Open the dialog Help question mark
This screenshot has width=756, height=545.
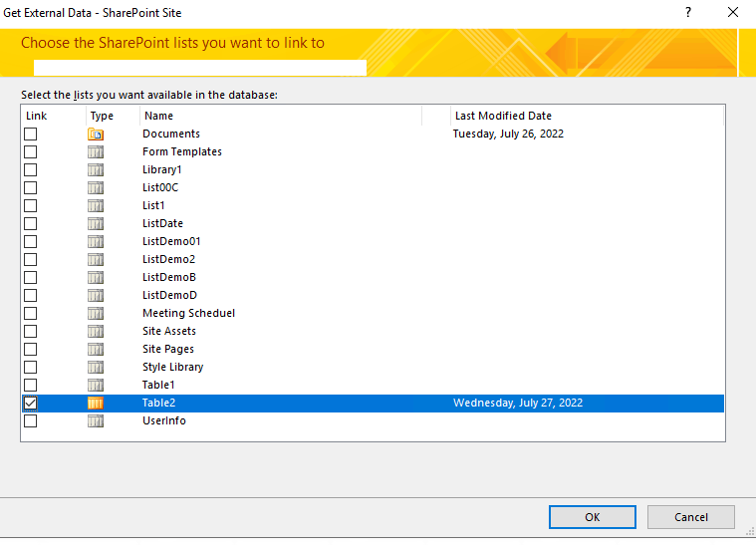(688, 13)
